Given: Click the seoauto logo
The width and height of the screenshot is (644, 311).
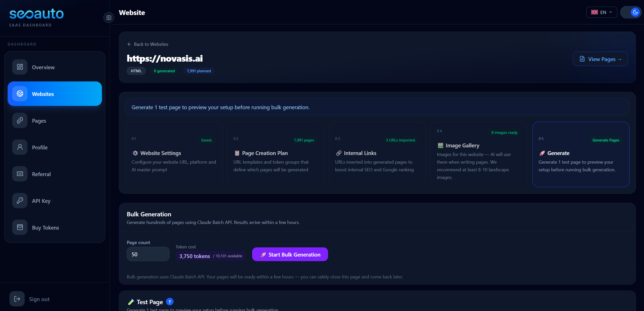Looking at the screenshot, I should pos(36,14).
